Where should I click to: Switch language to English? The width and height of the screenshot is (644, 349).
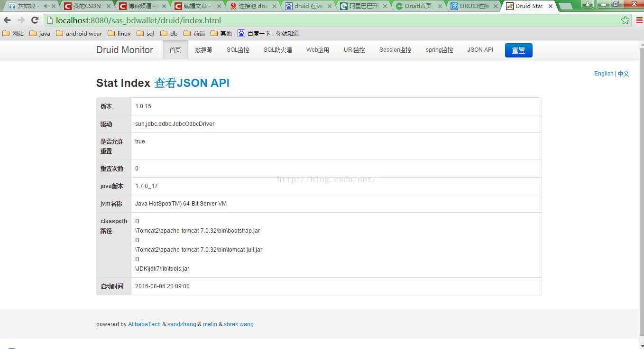604,74
